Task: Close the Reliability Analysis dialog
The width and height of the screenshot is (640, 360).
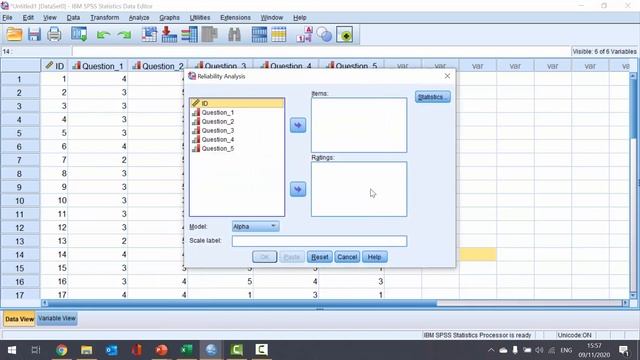Action: click(447, 76)
